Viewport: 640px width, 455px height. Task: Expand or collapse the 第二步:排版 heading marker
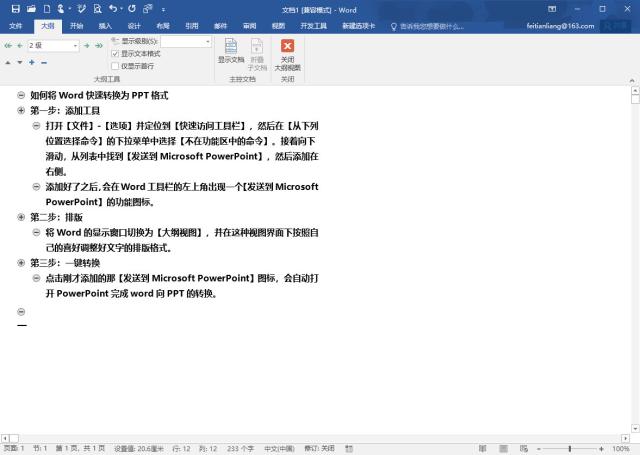point(21,217)
